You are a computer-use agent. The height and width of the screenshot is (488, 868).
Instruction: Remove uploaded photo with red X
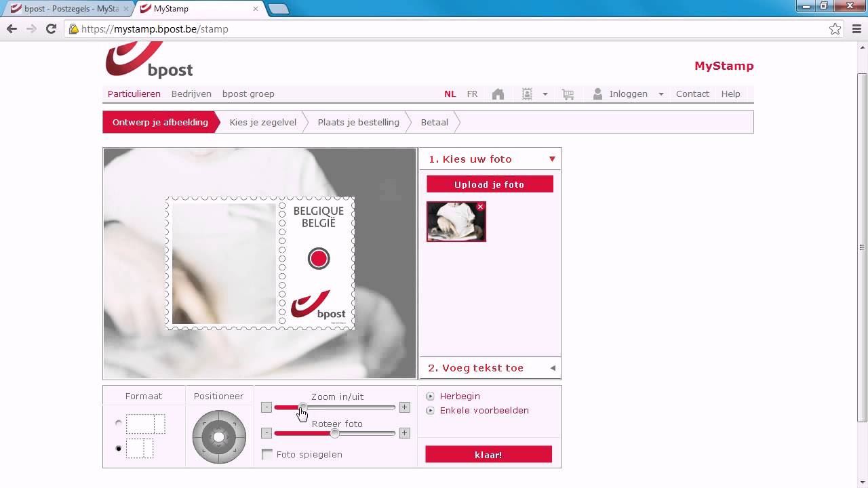(x=480, y=207)
